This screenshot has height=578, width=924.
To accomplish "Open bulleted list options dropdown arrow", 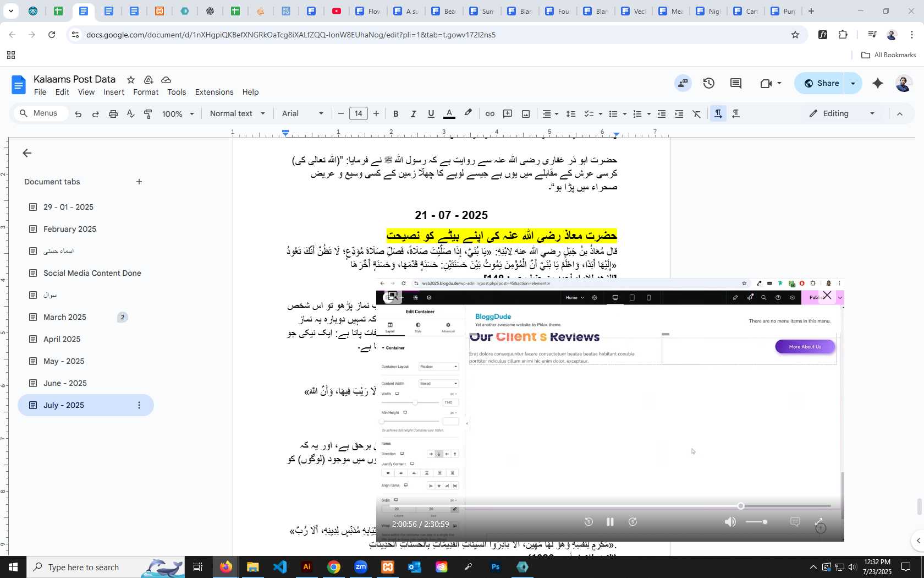I will tap(624, 114).
